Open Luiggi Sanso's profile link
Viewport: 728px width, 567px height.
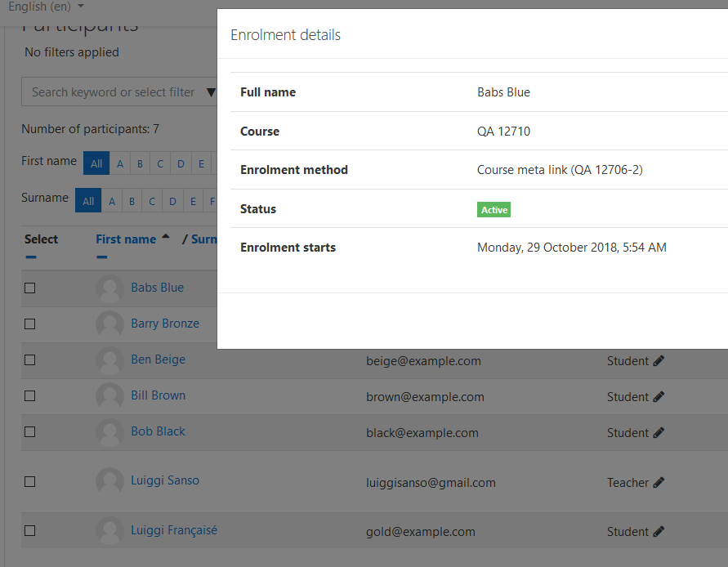tap(165, 480)
